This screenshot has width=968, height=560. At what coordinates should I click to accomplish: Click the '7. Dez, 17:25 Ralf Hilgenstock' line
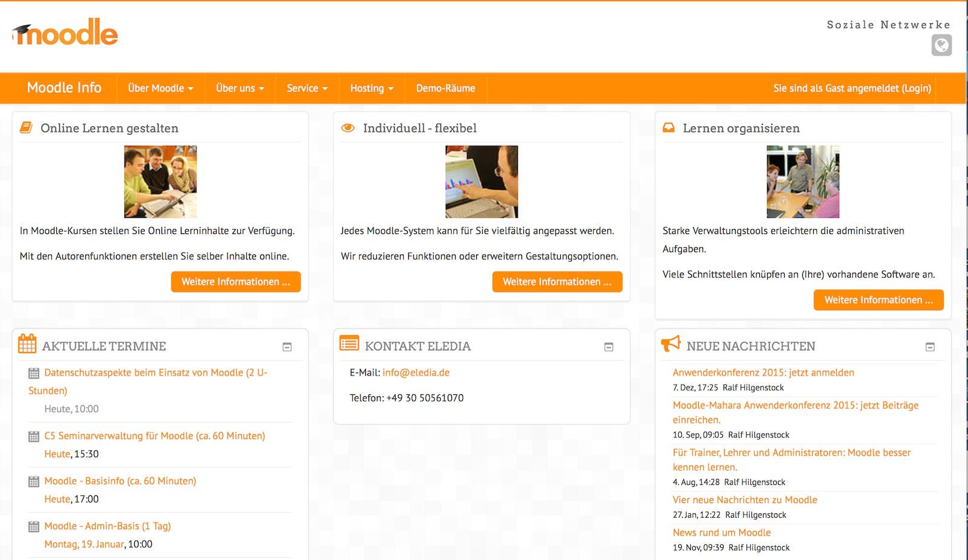pyautogui.click(x=728, y=388)
